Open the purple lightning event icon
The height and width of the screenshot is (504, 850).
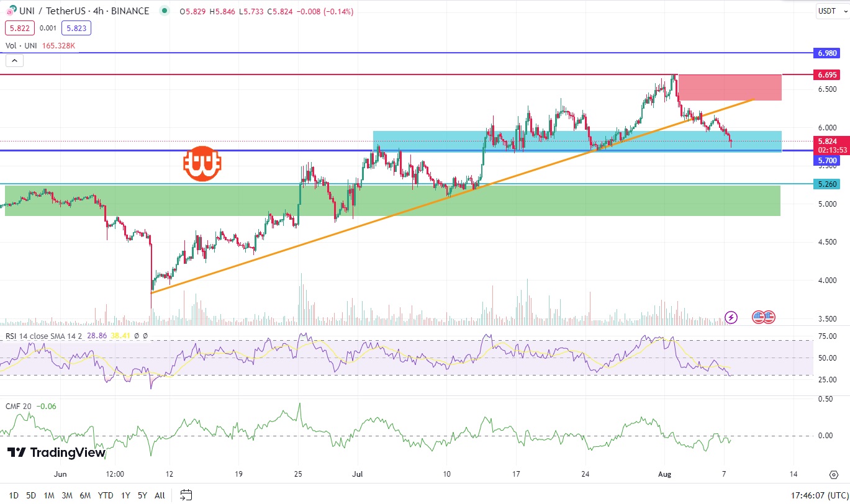(x=731, y=317)
